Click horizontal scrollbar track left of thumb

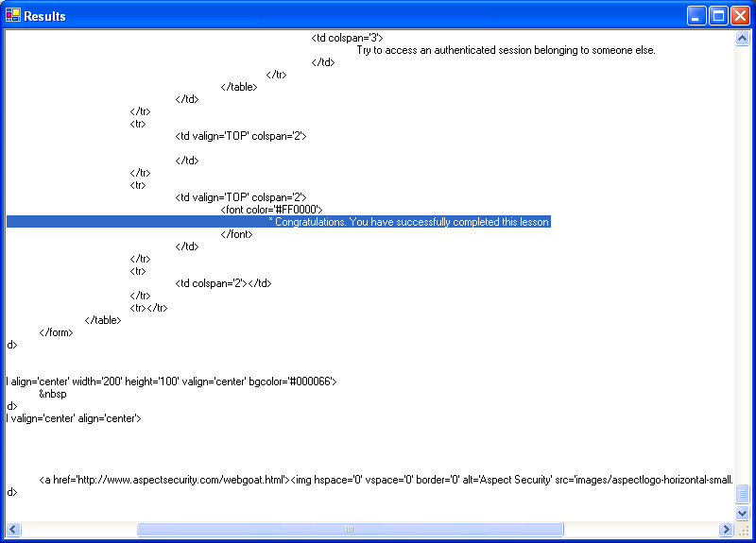(76, 530)
